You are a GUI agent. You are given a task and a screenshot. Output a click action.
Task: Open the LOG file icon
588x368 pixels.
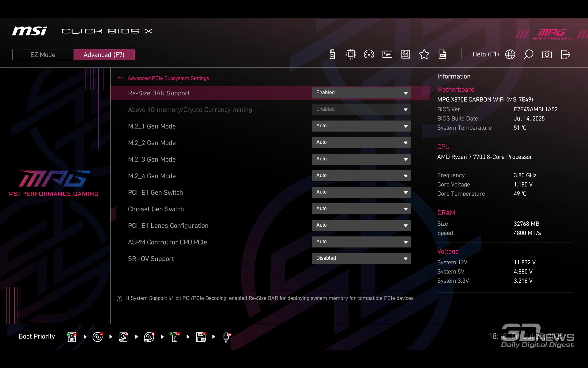click(x=443, y=55)
